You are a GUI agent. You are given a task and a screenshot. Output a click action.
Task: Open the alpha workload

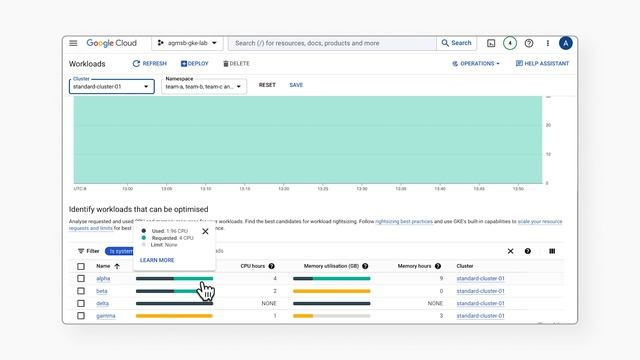coord(103,278)
